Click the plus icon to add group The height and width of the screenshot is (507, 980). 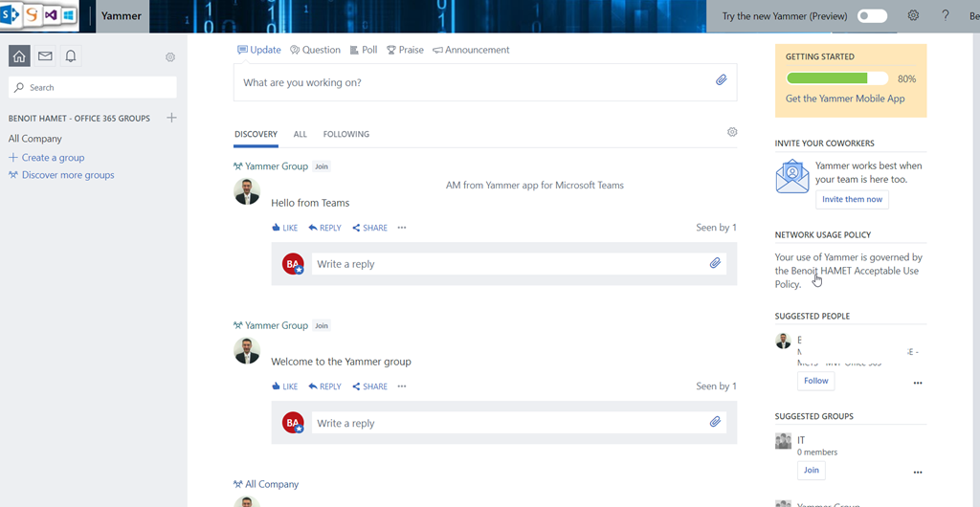pyautogui.click(x=171, y=118)
